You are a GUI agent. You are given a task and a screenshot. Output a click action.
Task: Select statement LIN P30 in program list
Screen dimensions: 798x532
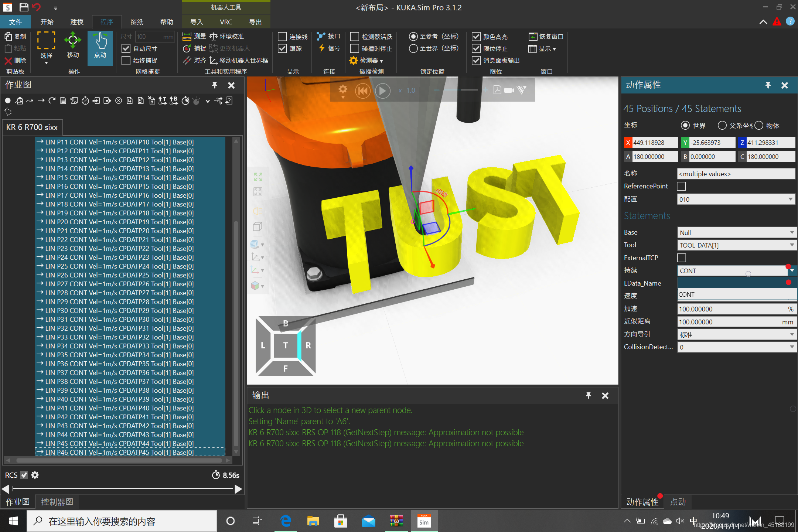tap(119, 311)
